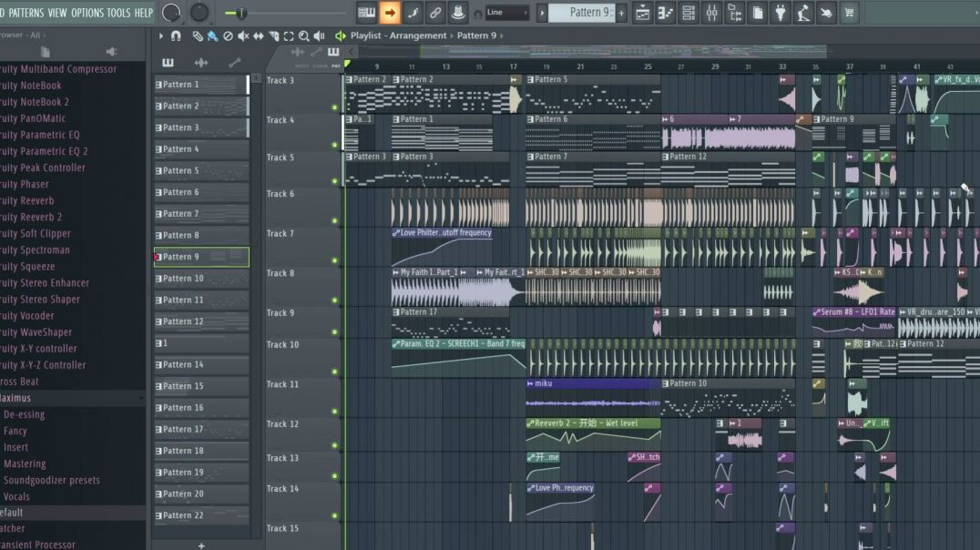Toggle mute switch on Track 14

click(335, 515)
